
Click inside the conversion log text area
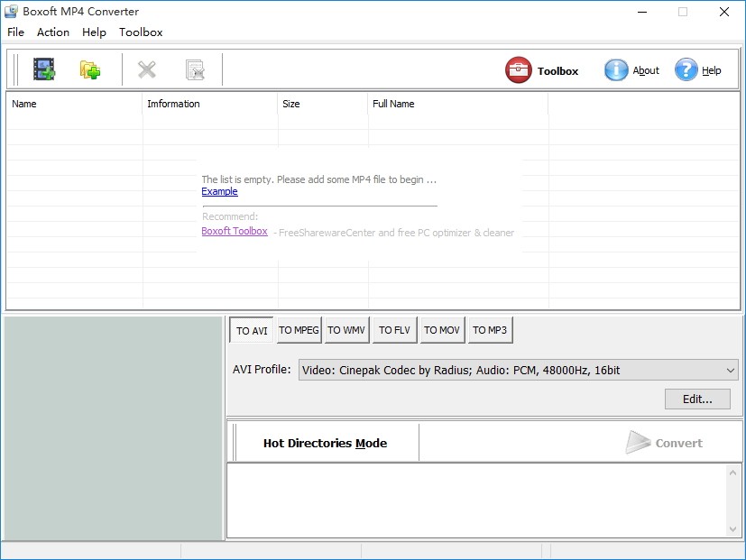(477, 500)
